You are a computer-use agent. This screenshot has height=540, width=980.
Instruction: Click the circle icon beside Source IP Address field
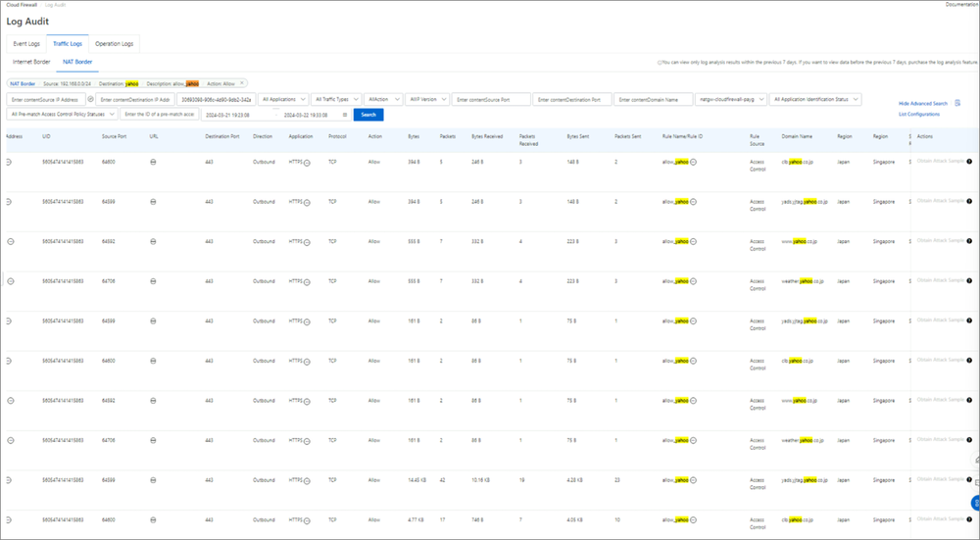click(x=91, y=99)
